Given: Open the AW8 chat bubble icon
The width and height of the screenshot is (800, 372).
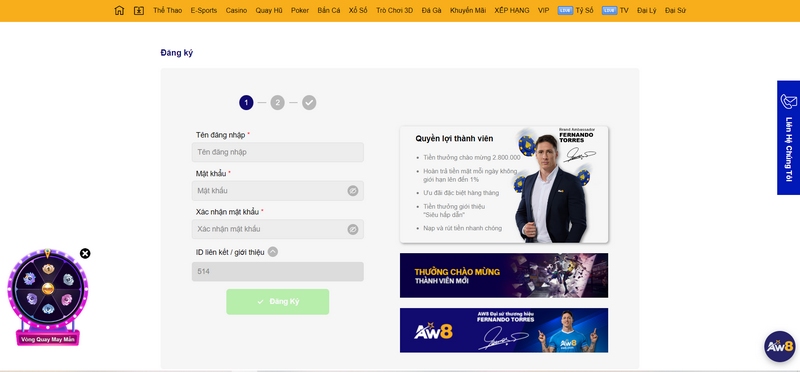Looking at the screenshot, I should point(780,346).
